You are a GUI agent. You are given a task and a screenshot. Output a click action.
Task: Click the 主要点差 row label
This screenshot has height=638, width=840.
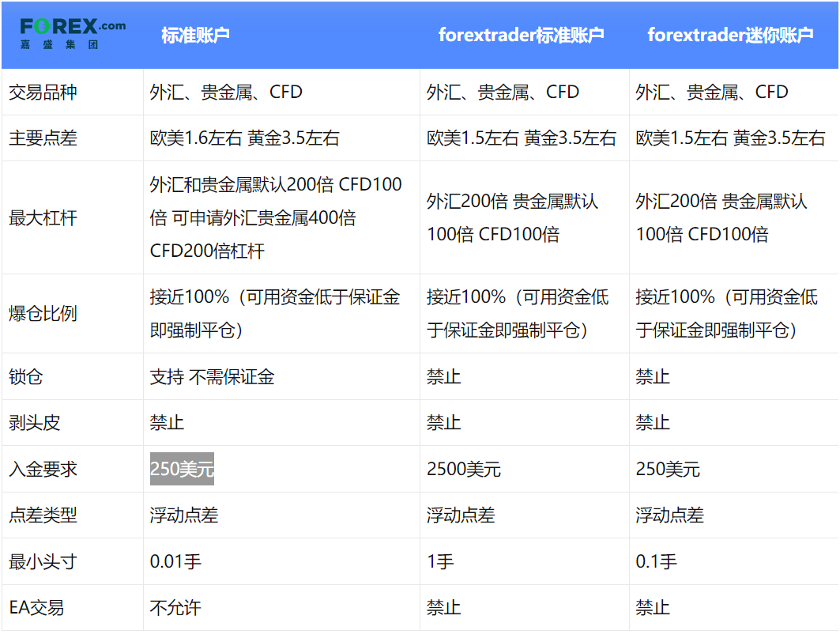pos(43,138)
